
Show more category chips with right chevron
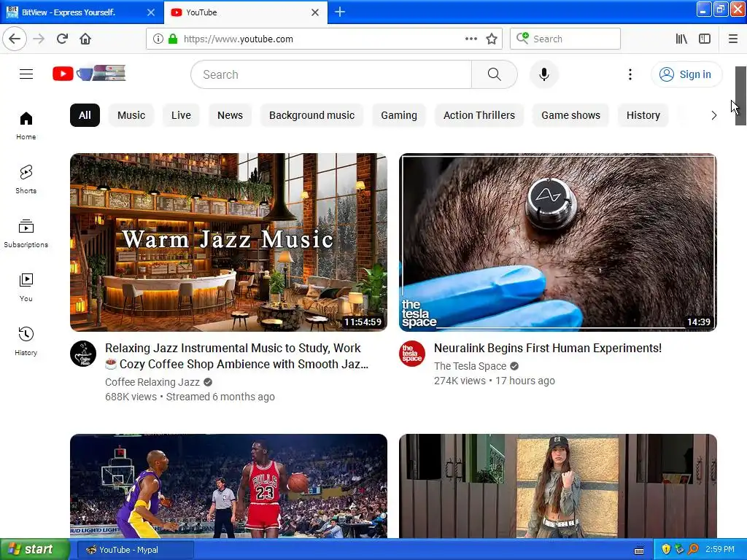713,115
